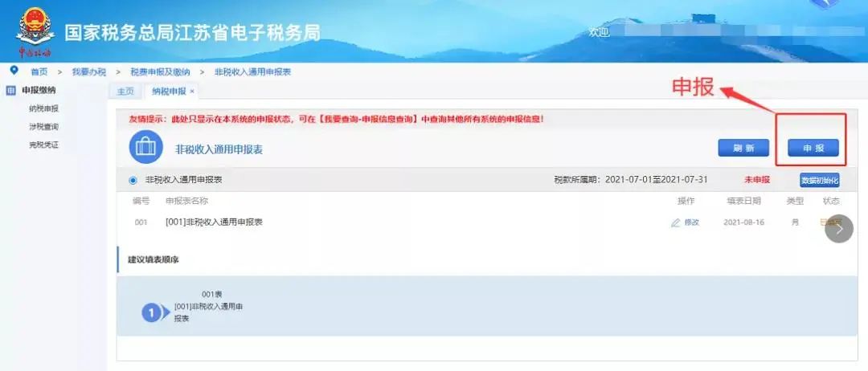Click the pencil 修改 edit icon
The height and width of the screenshot is (371, 868).
click(675, 222)
